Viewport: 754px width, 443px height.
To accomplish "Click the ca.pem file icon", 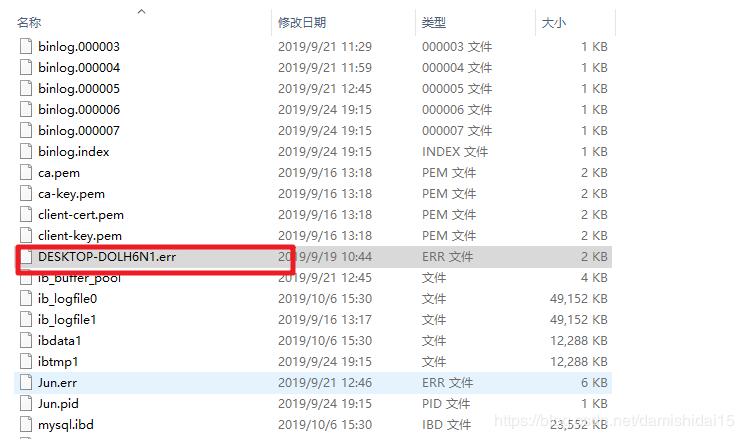I will (x=27, y=173).
